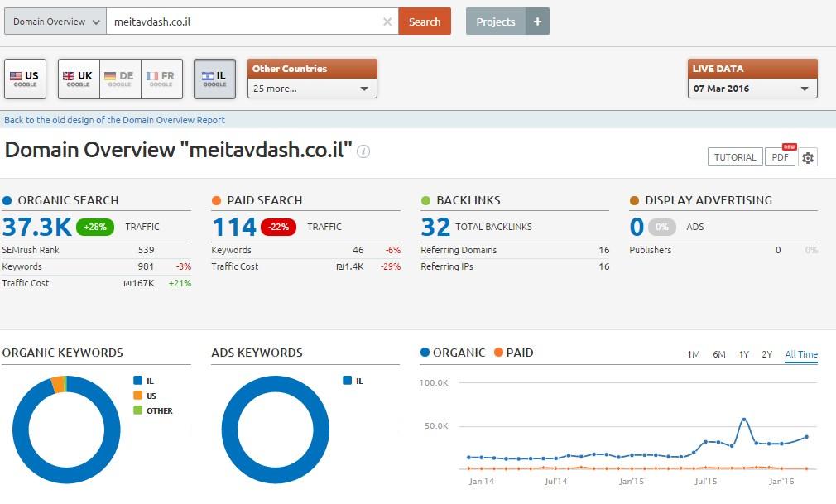Open the Referring Domains count 16

click(603, 250)
